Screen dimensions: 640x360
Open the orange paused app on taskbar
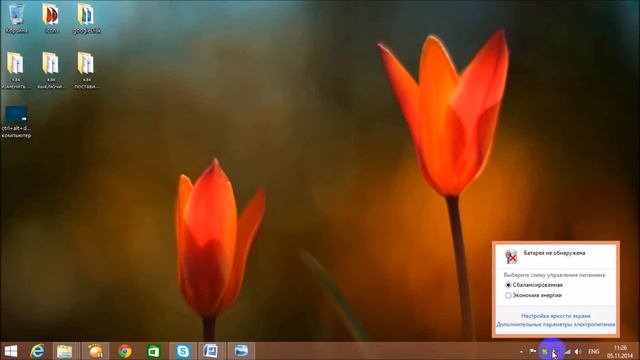96,351
